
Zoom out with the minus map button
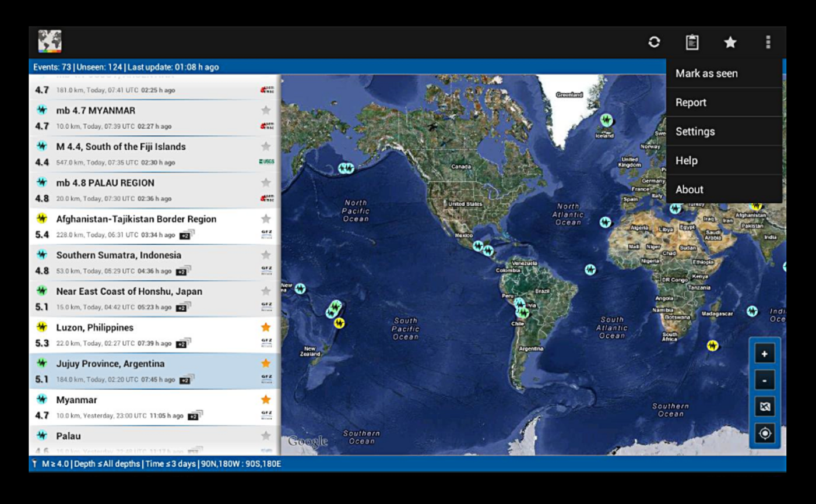[764, 380]
